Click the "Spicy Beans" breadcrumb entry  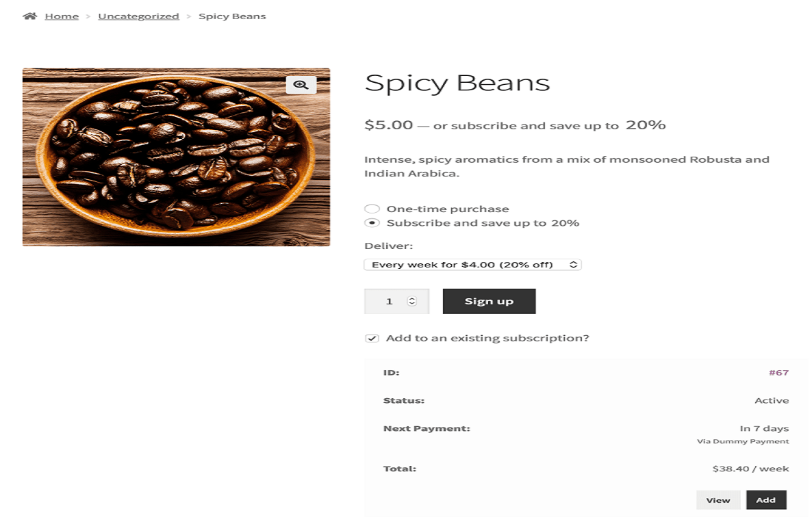[x=231, y=15]
